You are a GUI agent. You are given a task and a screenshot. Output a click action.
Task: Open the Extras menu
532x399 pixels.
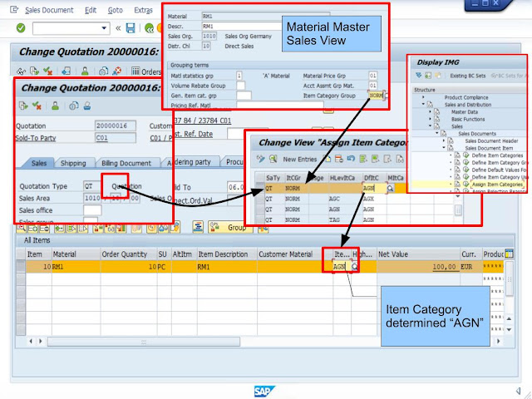143,10
